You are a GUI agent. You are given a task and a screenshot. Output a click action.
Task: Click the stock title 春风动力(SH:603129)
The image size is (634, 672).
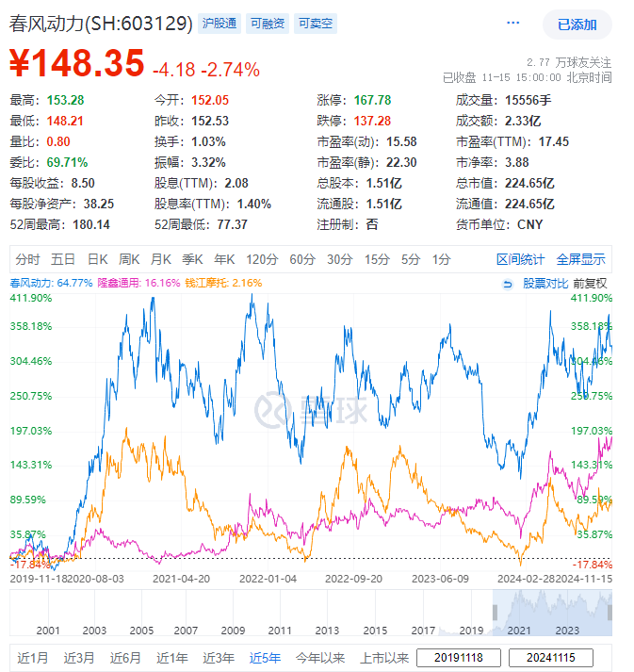[x=101, y=24]
